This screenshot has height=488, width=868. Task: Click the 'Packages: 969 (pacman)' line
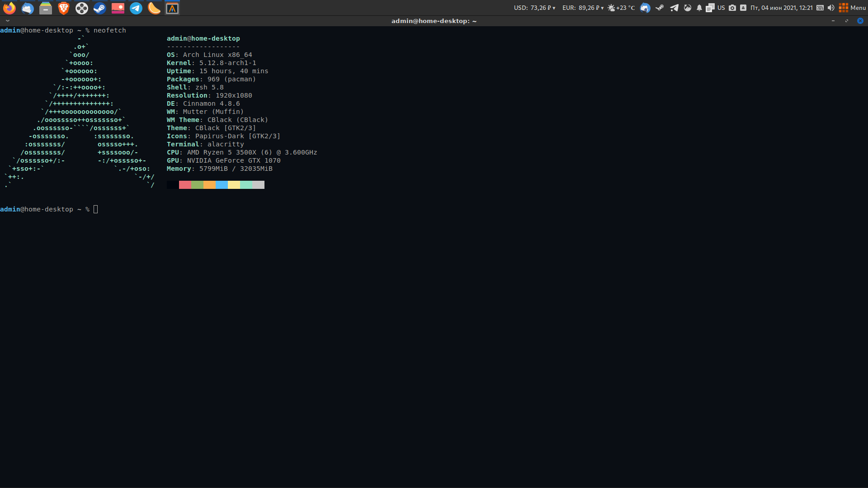tap(212, 79)
